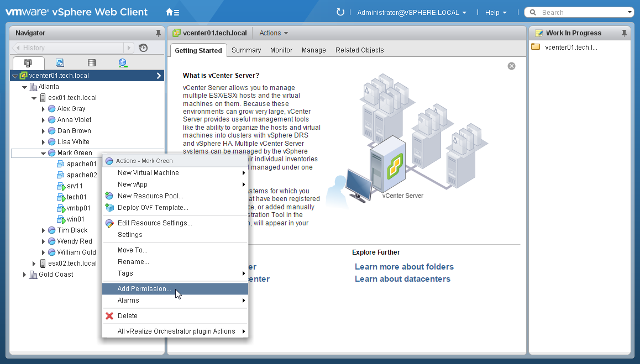The image size is (640, 364).
Task: Expand the Alex Gray resource pool
Action: pyautogui.click(x=43, y=109)
